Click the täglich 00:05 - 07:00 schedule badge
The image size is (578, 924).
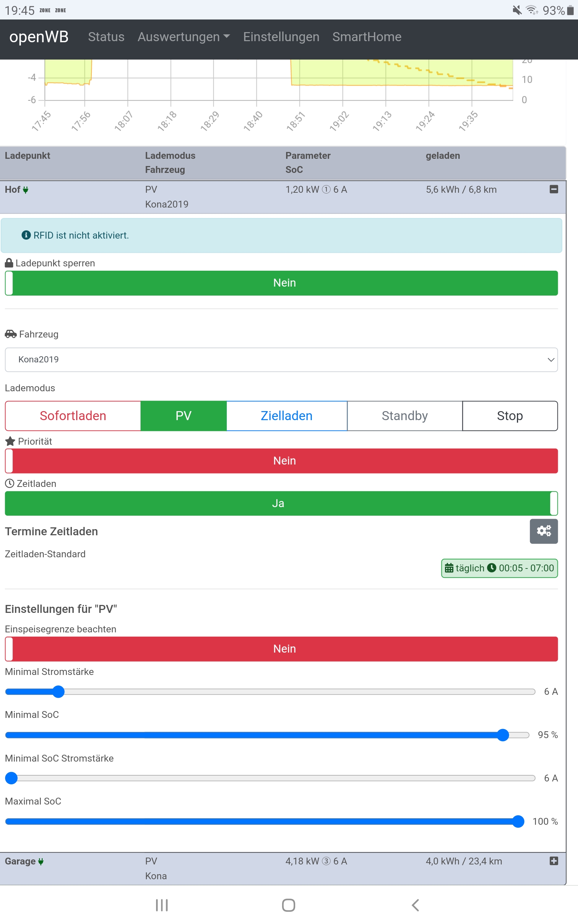coord(499,568)
